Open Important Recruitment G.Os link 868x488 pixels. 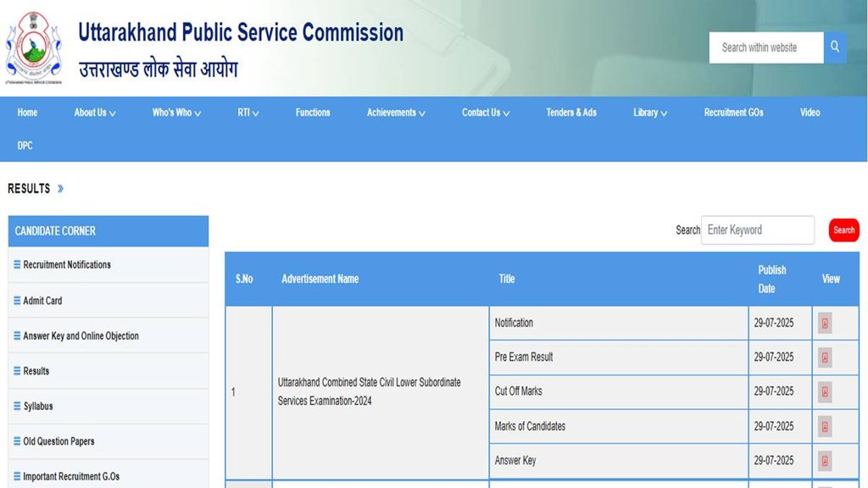71,476
